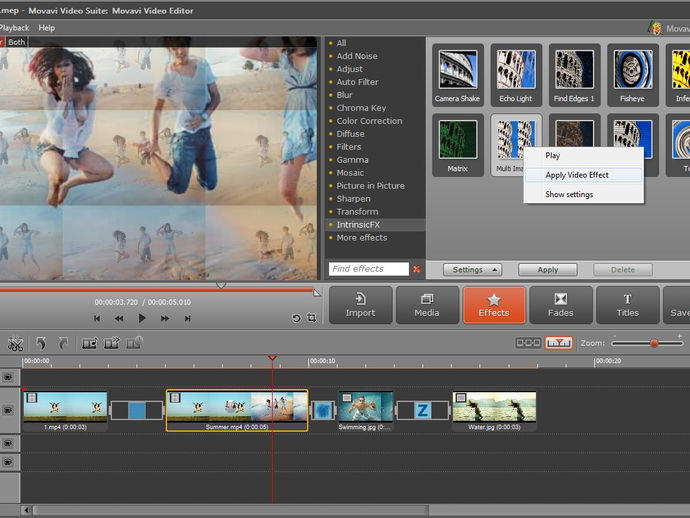Switch to the Both preview tab

tap(17, 42)
